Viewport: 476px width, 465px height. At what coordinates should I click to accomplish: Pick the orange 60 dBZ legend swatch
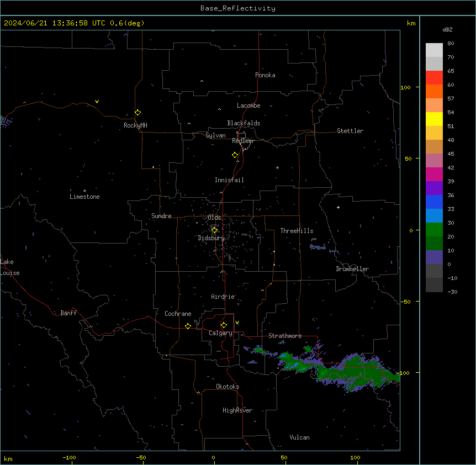pyautogui.click(x=434, y=91)
